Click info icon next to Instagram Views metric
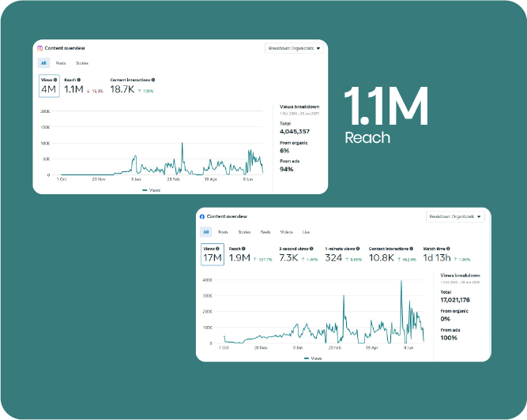 [x=55, y=80]
